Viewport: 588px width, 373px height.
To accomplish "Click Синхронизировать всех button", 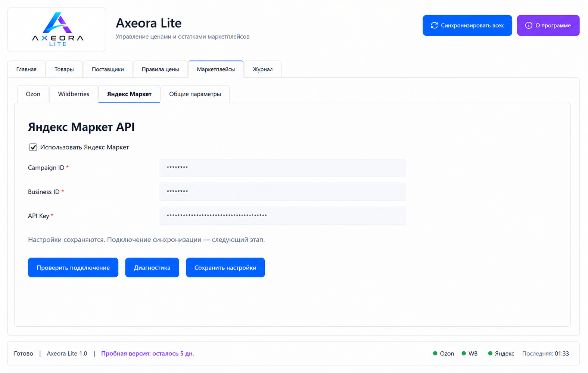I will pos(467,25).
